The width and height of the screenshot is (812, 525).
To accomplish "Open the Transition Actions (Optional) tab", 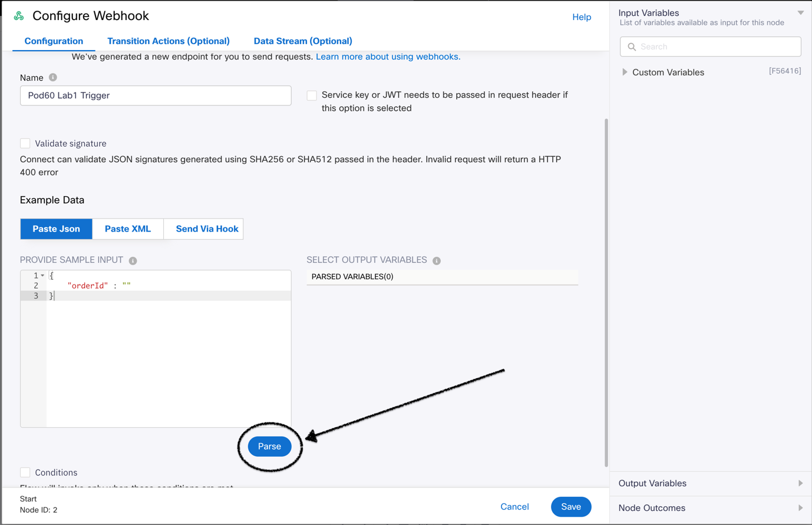I will click(x=169, y=41).
